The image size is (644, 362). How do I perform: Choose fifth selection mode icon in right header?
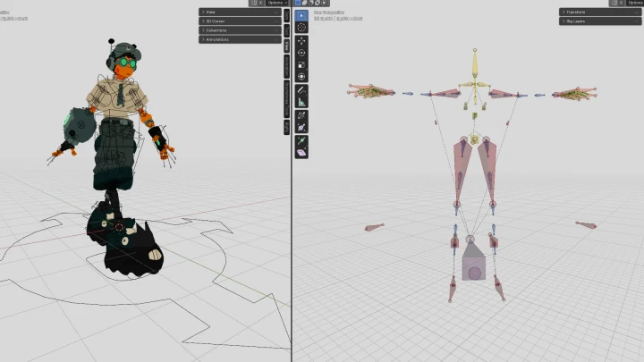[x=324, y=3]
